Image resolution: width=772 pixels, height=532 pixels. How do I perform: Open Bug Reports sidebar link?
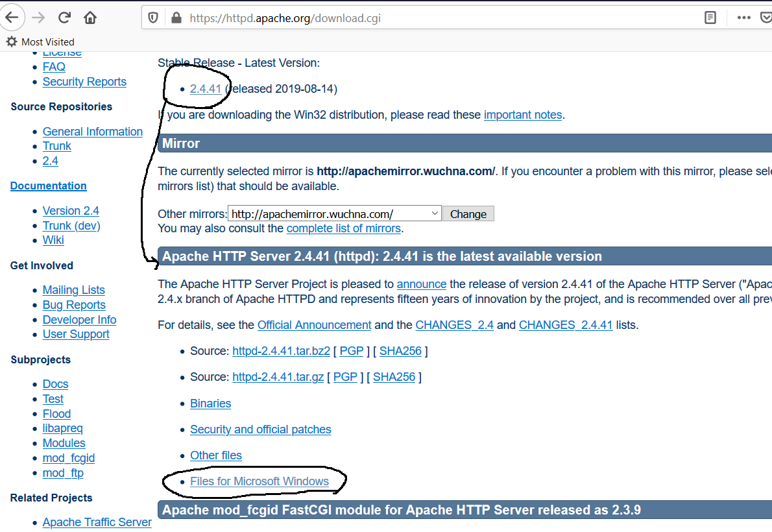pos(74,305)
